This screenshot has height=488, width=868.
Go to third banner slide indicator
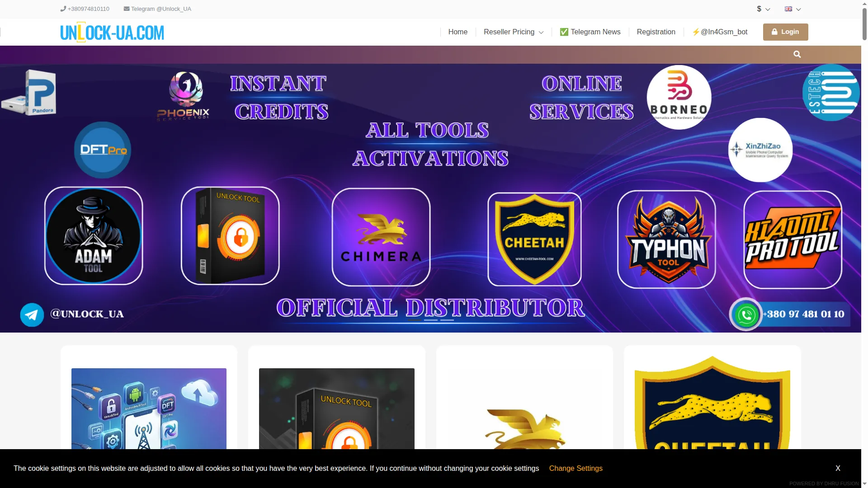click(x=447, y=320)
